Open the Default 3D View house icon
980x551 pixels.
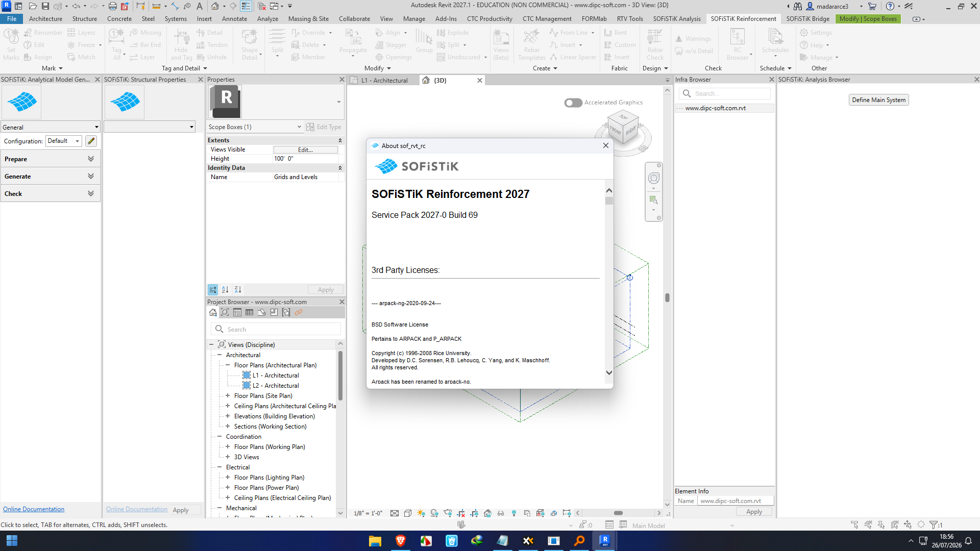point(215,6)
